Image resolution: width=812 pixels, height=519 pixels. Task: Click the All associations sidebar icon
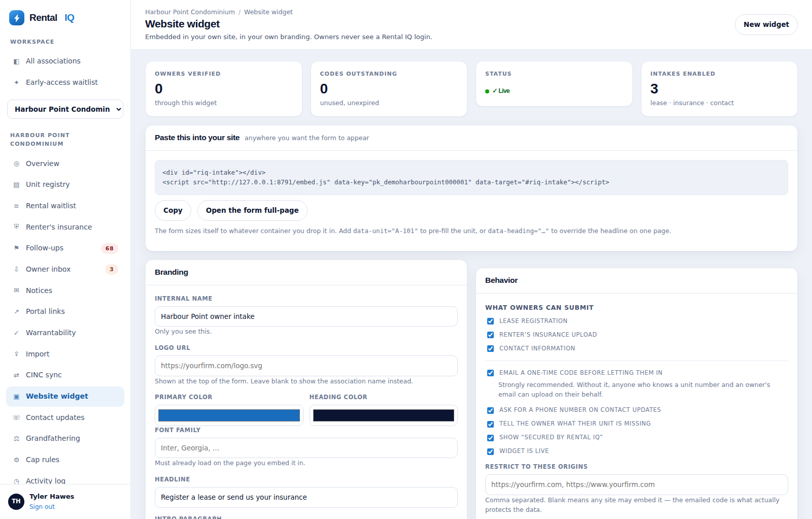coord(16,61)
